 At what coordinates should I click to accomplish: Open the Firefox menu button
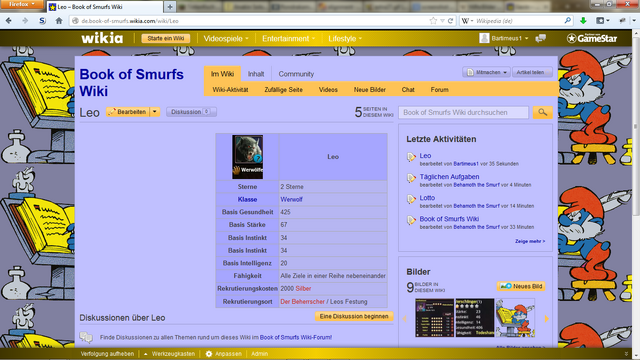click(x=22, y=4)
